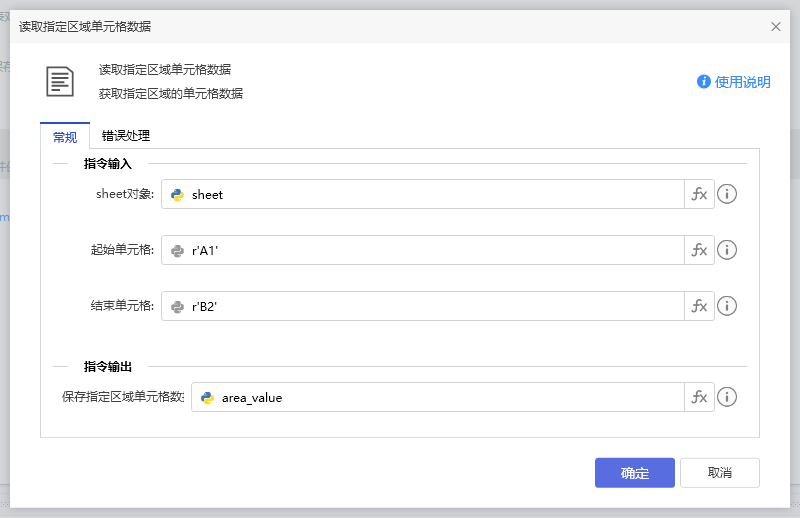Toggle Python mode icon in r'A1' field

[178, 251]
